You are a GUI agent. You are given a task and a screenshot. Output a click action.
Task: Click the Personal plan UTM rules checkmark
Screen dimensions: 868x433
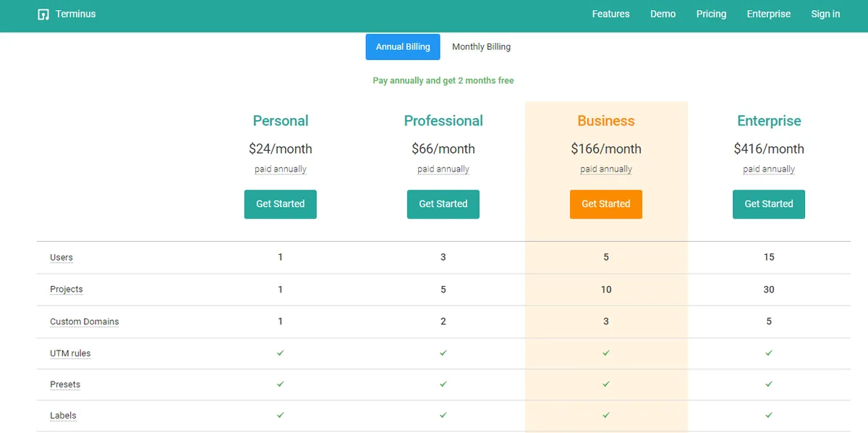pyautogui.click(x=281, y=353)
